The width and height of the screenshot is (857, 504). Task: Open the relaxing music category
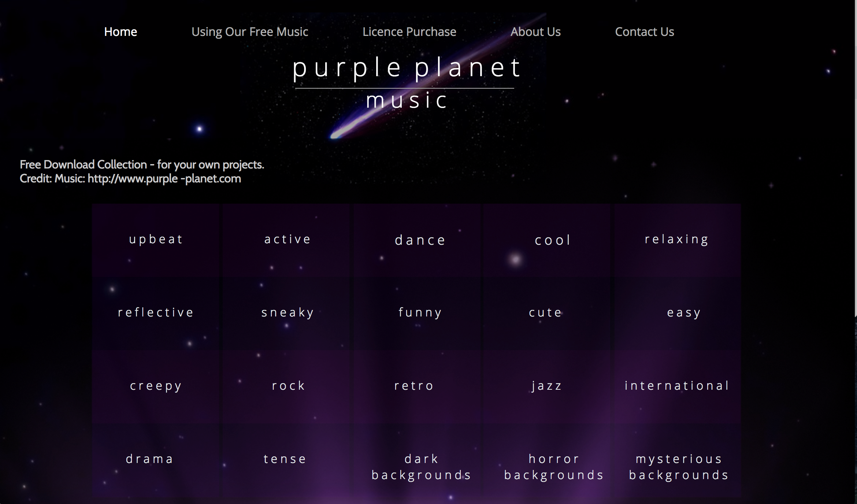[x=677, y=240]
